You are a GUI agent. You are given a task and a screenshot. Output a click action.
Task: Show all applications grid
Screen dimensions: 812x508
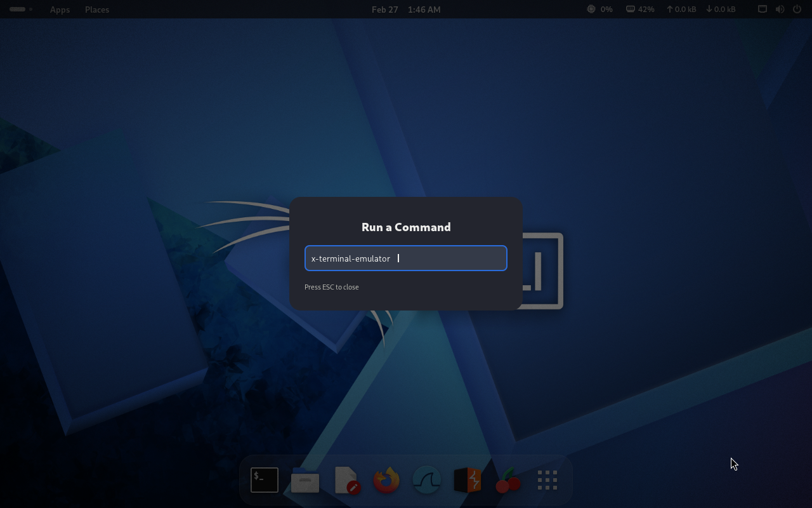click(x=547, y=480)
